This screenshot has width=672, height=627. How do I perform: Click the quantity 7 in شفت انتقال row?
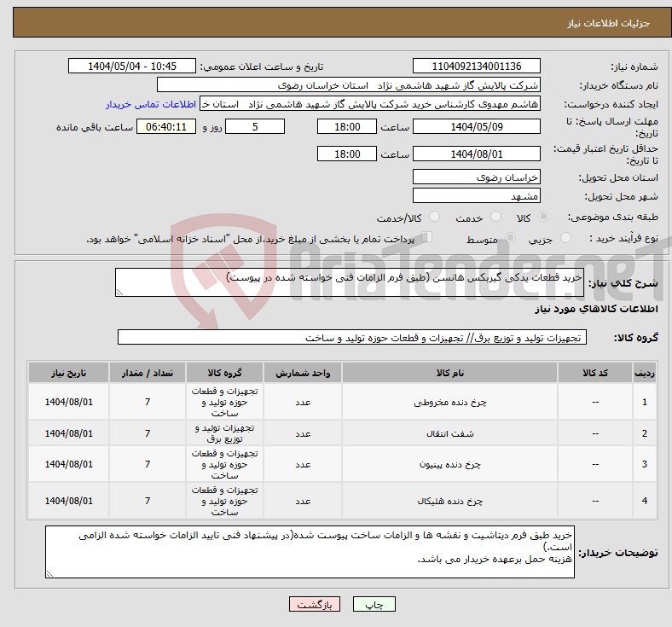(148, 433)
